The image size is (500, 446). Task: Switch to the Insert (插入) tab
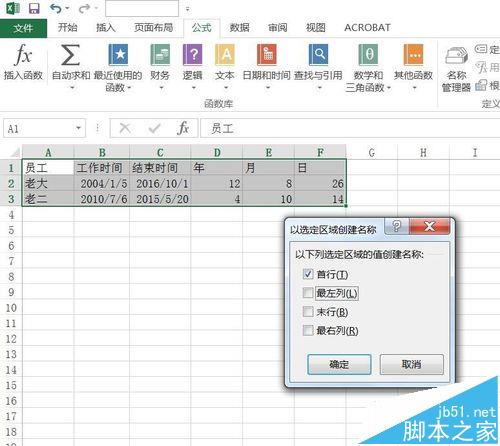pos(106,28)
